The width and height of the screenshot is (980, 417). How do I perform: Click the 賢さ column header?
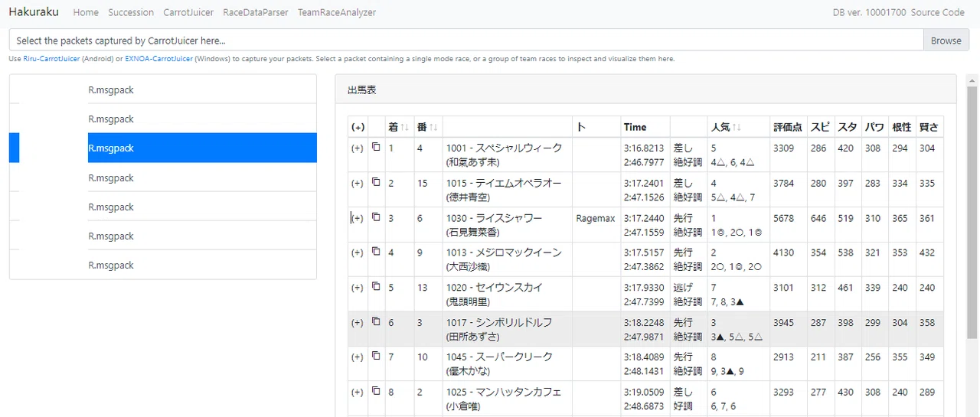tap(929, 127)
